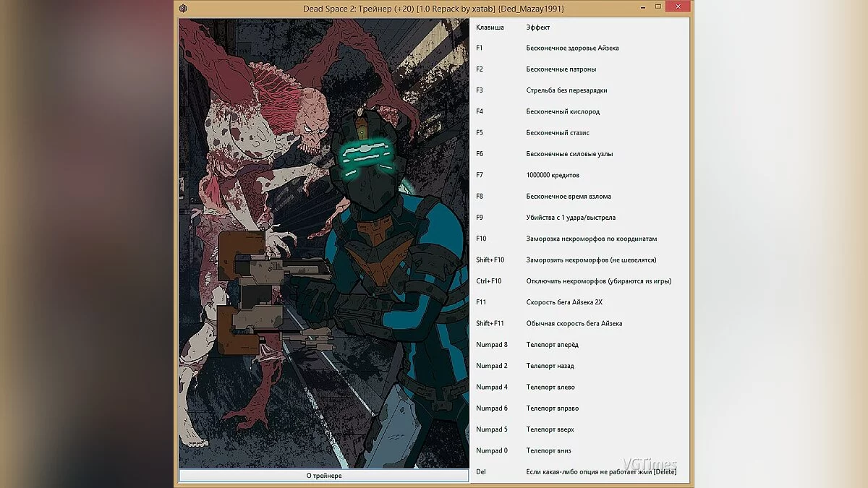Click the trainer app icon in title bar
This screenshot has height=488, width=868.
183,8
